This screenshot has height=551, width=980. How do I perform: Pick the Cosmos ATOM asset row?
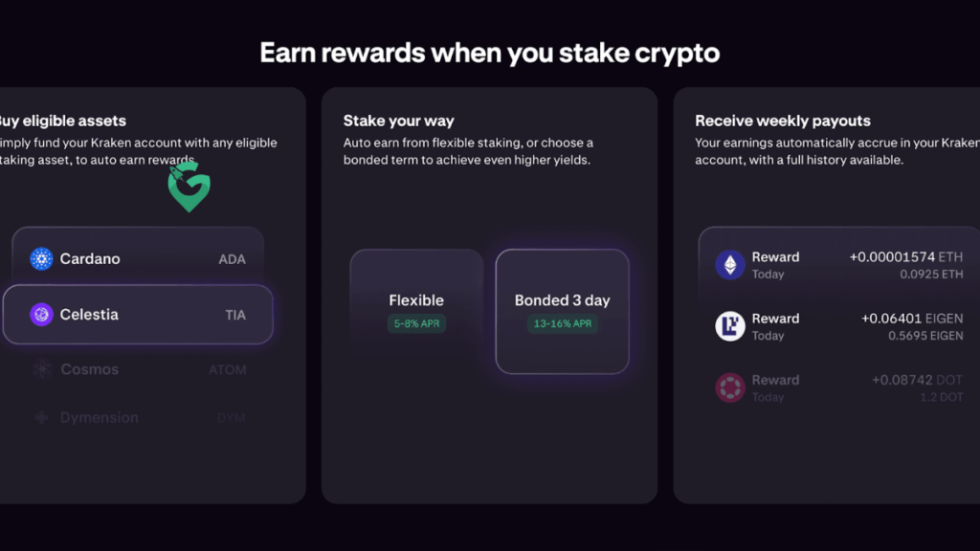click(139, 369)
